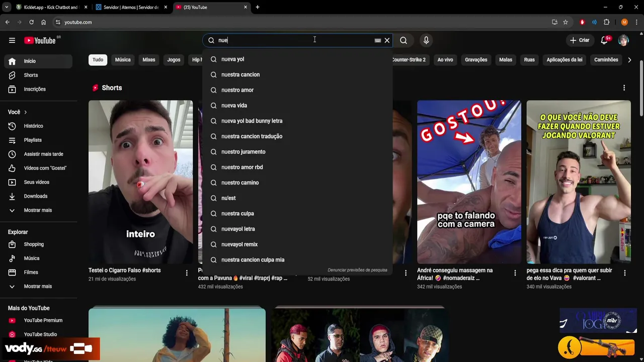Screen dimensions: 644x362
Task: Clear the search text with the X icon
Action: [x=387, y=40]
